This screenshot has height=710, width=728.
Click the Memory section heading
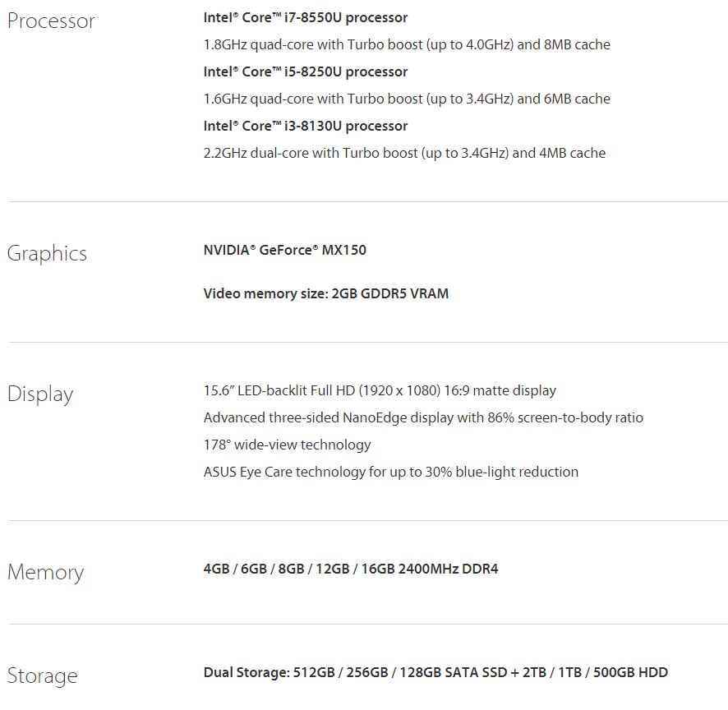point(45,572)
